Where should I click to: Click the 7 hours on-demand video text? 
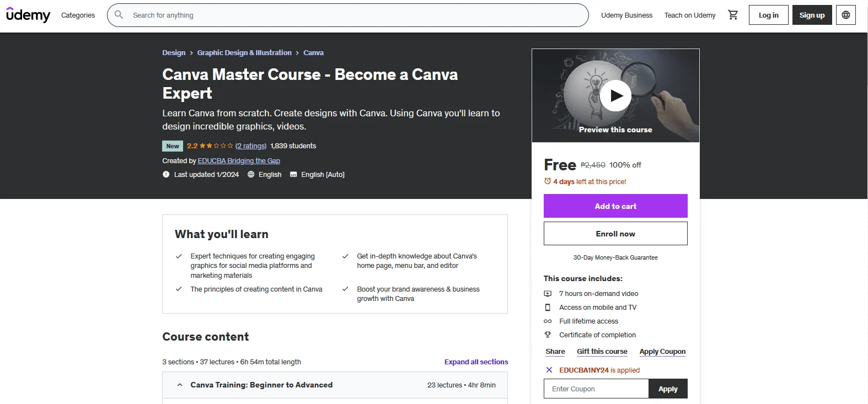[x=599, y=294]
